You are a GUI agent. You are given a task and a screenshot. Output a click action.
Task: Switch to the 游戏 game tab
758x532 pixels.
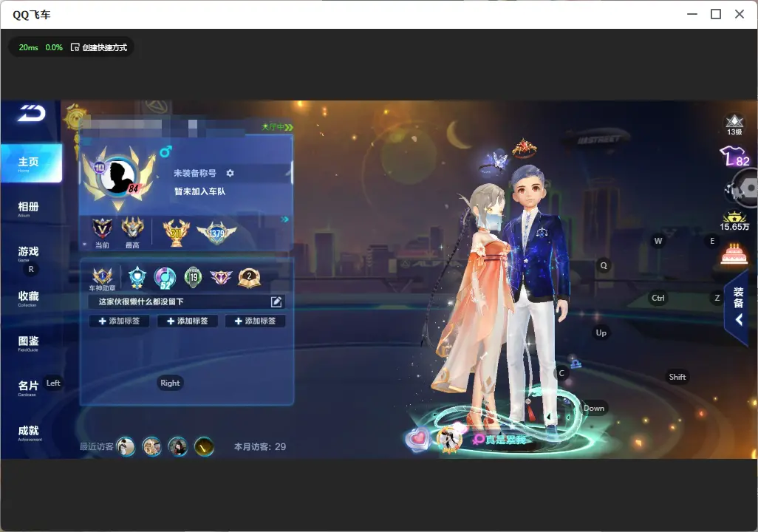tap(29, 253)
